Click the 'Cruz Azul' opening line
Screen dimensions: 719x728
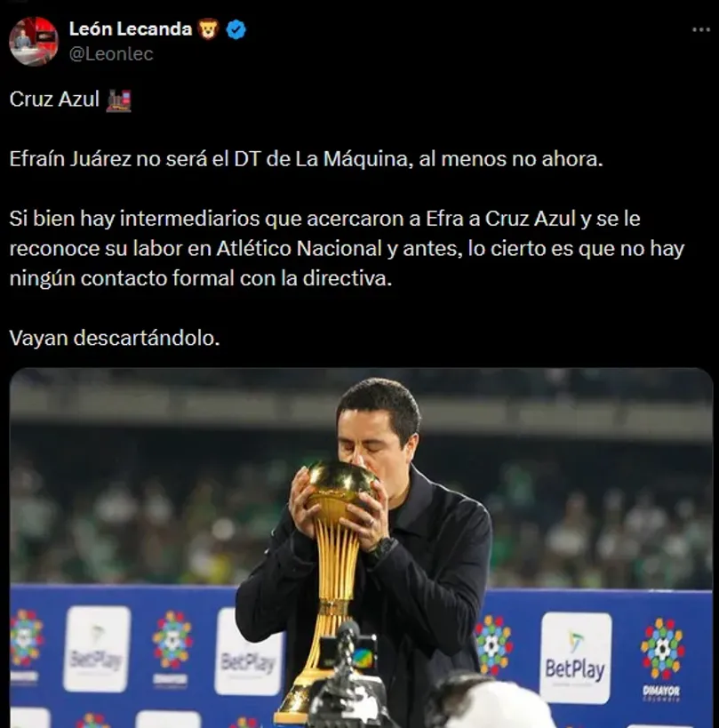(54, 100)
